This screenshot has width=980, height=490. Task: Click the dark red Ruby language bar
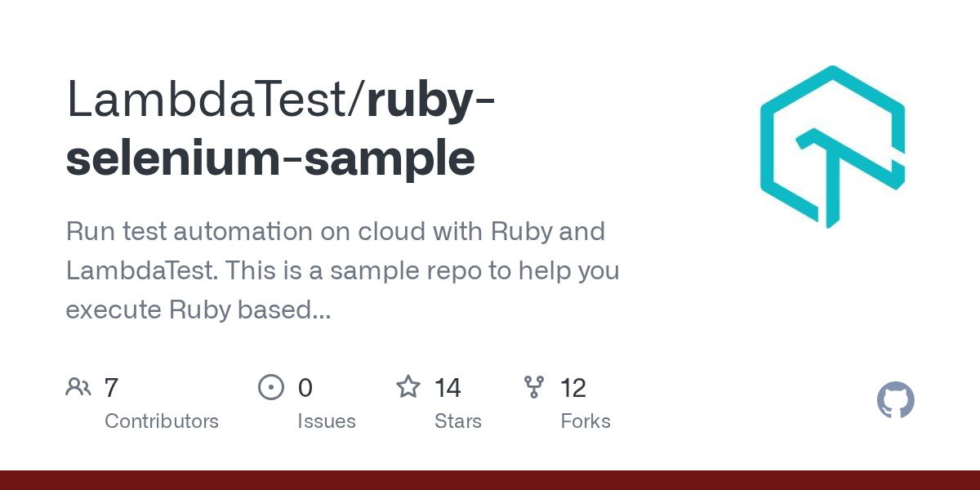[490, 480]
